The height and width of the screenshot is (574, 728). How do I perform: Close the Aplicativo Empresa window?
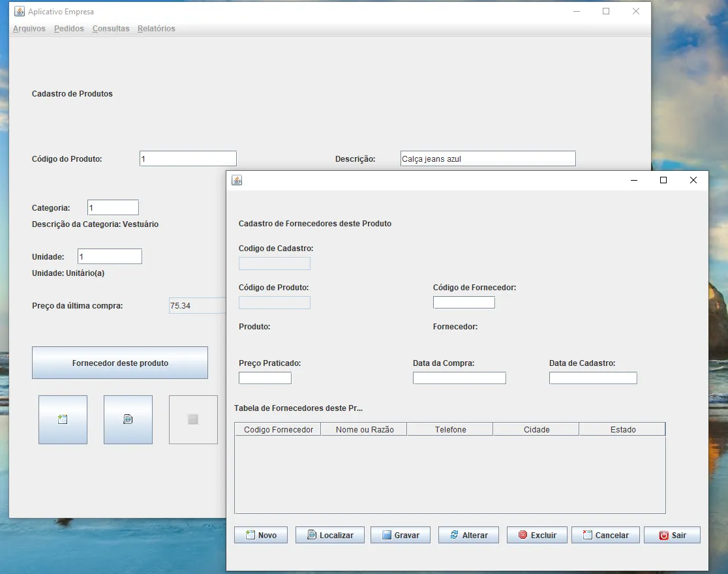click(x=636, y=11)
